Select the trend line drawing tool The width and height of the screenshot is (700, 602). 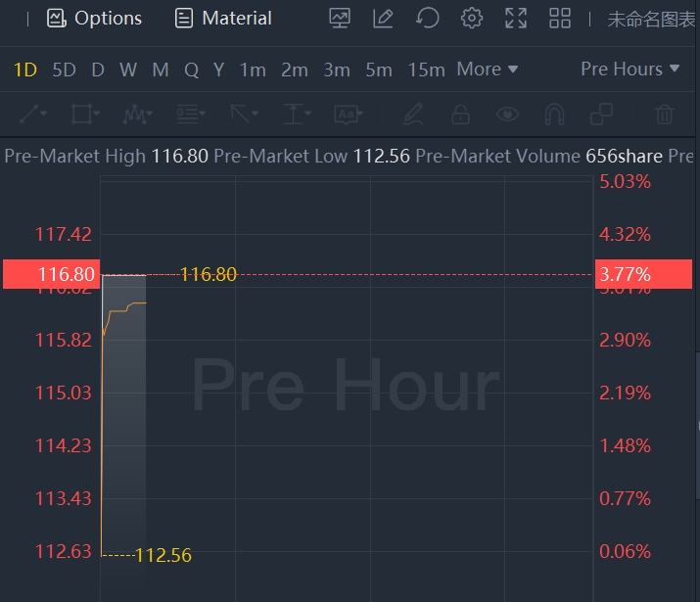click(29, 115)
